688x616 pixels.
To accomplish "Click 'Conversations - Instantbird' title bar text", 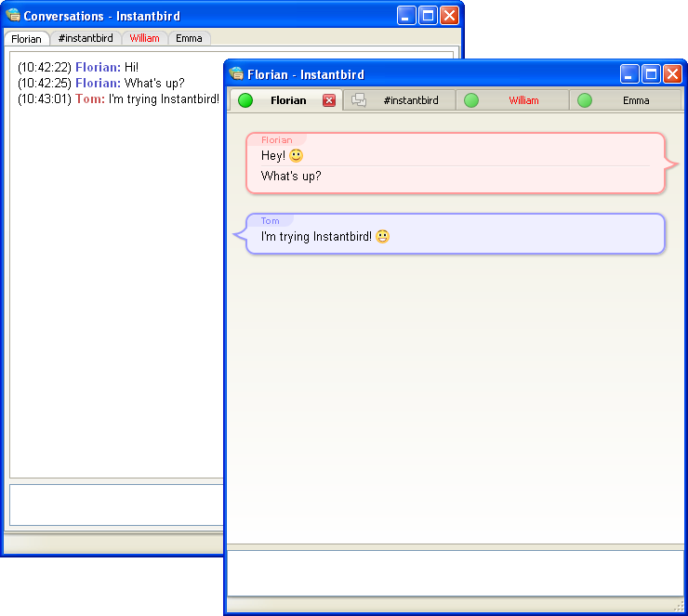I will coord(101,16).
